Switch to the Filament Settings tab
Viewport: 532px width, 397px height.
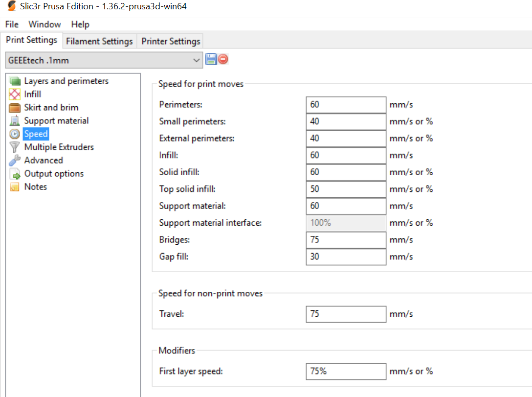pyautogui.click(x=99, y=41)
